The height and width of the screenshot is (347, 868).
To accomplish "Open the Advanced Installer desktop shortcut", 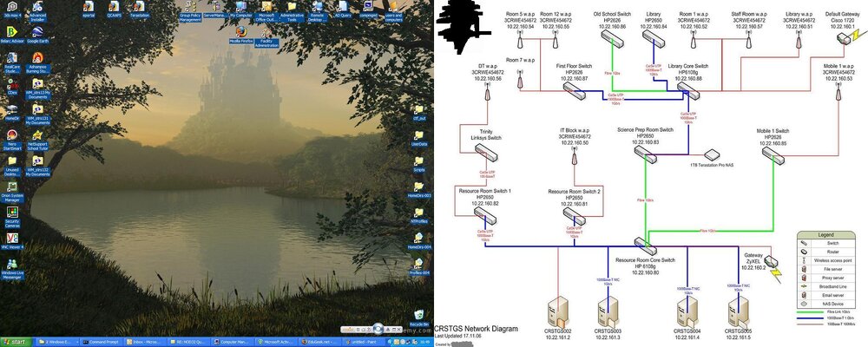I will [x=37, y=11].
